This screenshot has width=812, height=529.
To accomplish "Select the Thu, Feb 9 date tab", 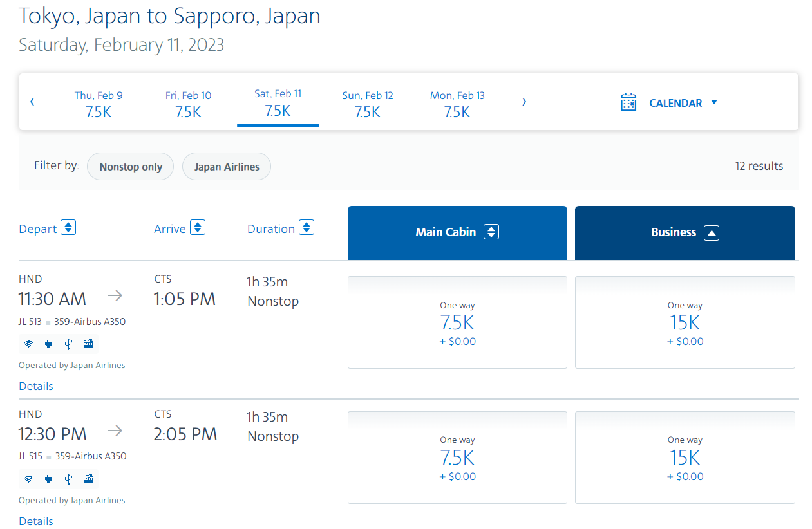I will pos(99,103).
